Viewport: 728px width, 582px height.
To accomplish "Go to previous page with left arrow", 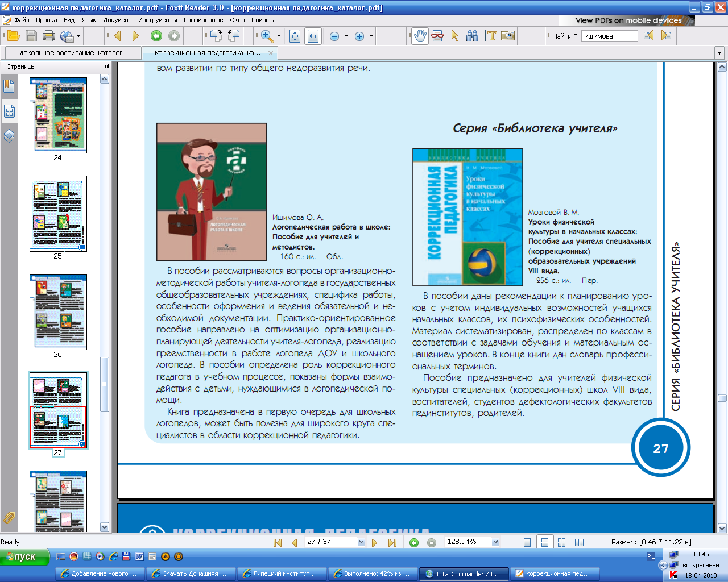I will pos(118,36).
